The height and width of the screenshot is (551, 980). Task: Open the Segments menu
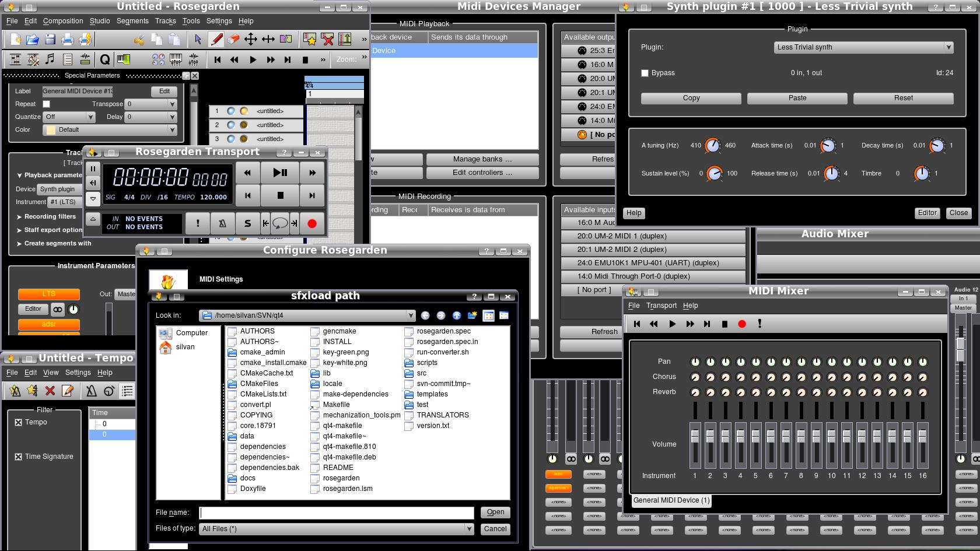tap(132, 21)
